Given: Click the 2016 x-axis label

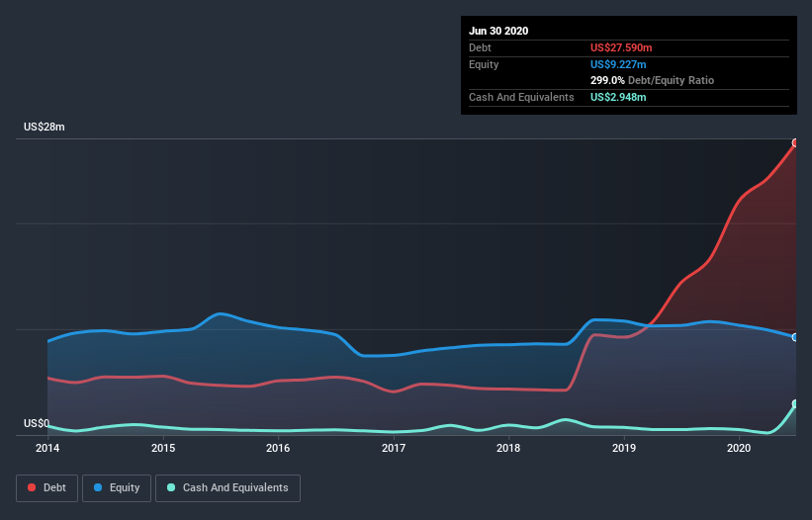Looking at the screenshot, I should click(278, 448).
